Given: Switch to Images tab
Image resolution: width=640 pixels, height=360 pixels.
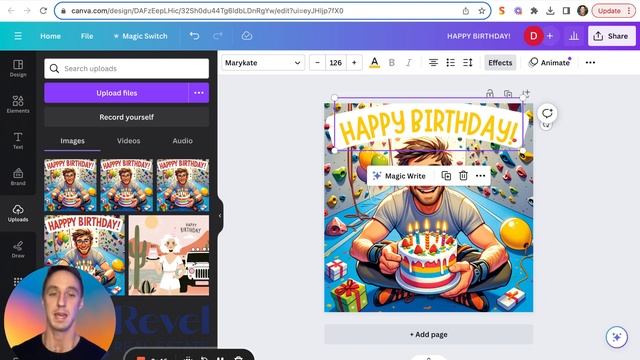Looking at the screenshot, I should coord(72,141).
